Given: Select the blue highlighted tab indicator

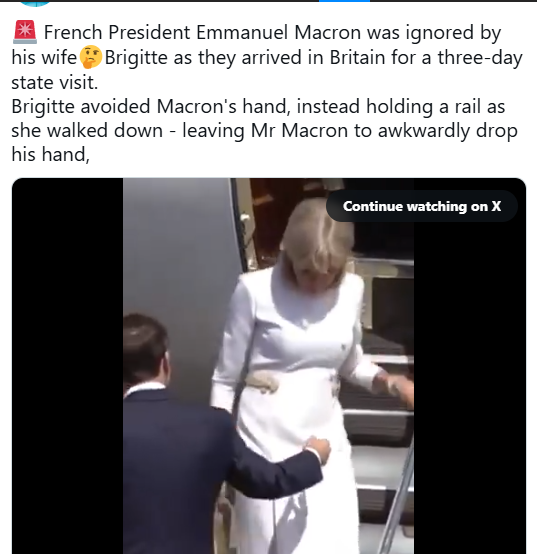Looking at the screenshot, I should tap(344, 1).
